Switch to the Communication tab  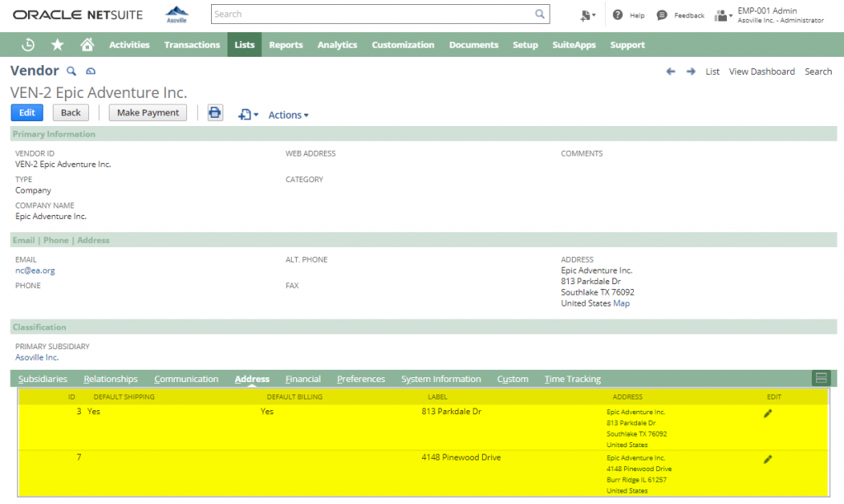tap(186, 379)
